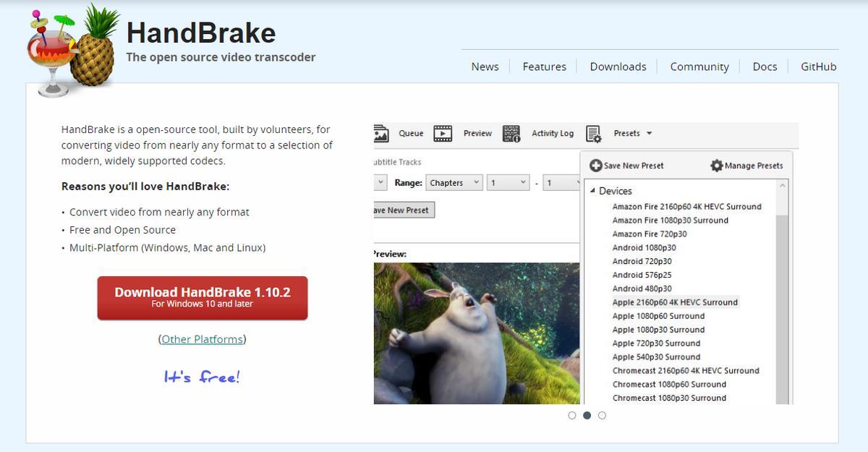Viewport: 868px width, 452px height.
Task: Click the Big Buck Bunny preview image
Action: pyautogui.click(x=476, y=333)
